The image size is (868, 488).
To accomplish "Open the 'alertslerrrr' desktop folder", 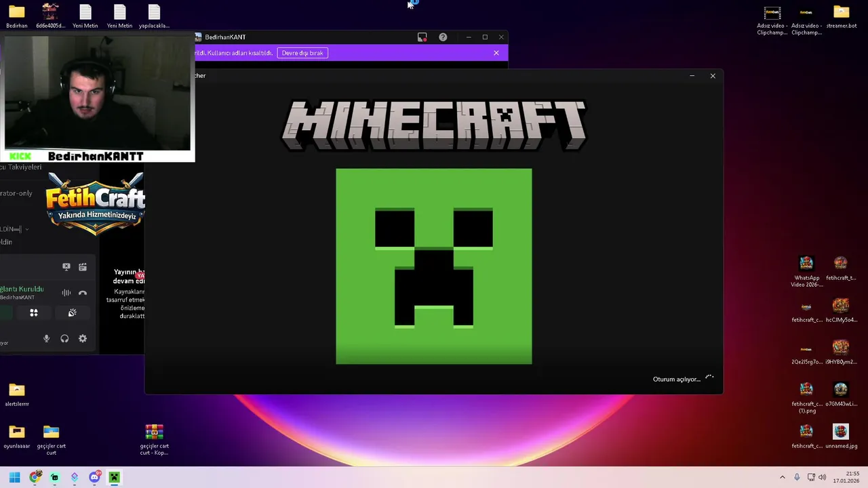I will pyautogui.click(x=17, y=394).
